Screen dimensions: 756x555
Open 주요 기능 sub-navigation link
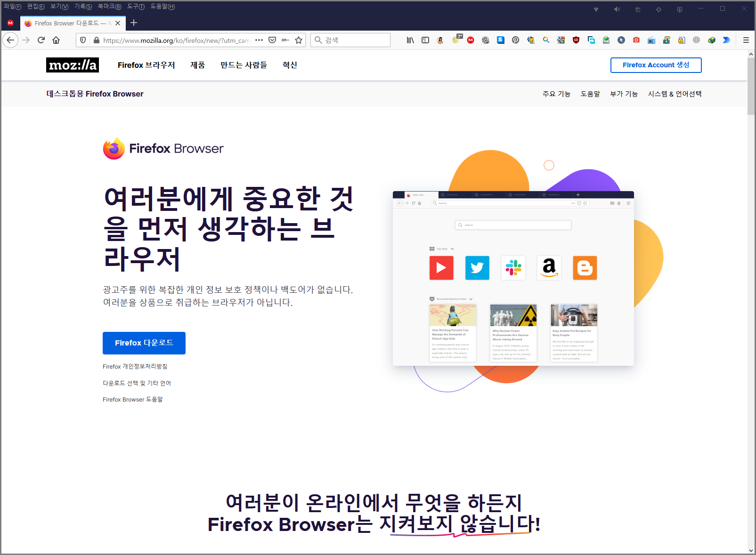(556, 94)
